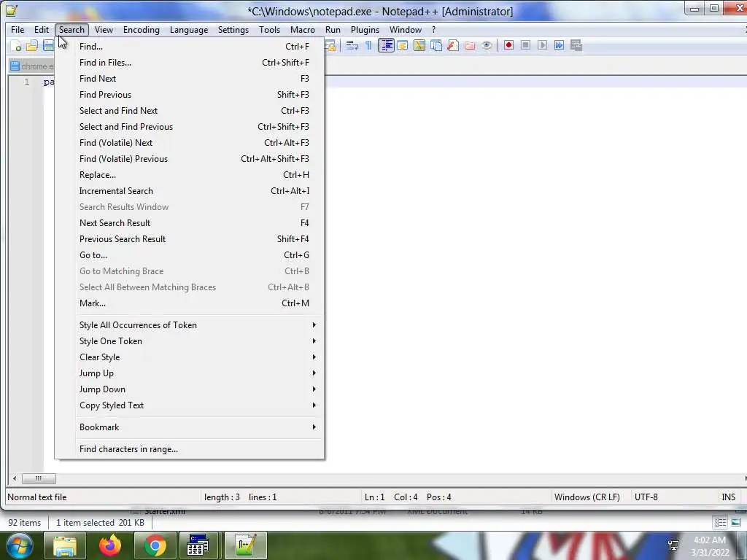The height and width of the screenshot is (560, 747).
Task: Expand Bookmark submenu
Action: 190,427
